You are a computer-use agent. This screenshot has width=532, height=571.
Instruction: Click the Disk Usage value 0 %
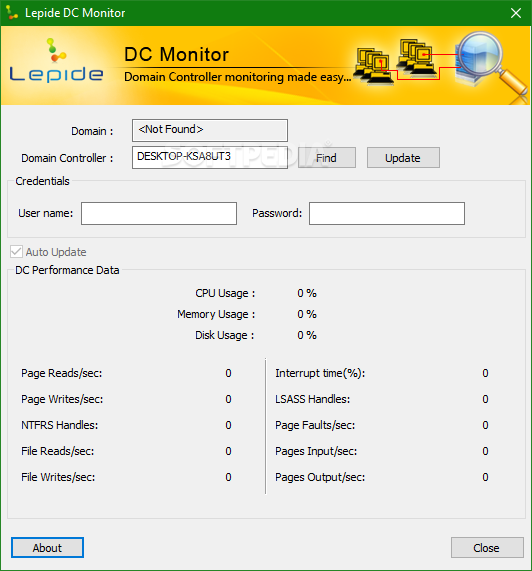tap(307, 335)
